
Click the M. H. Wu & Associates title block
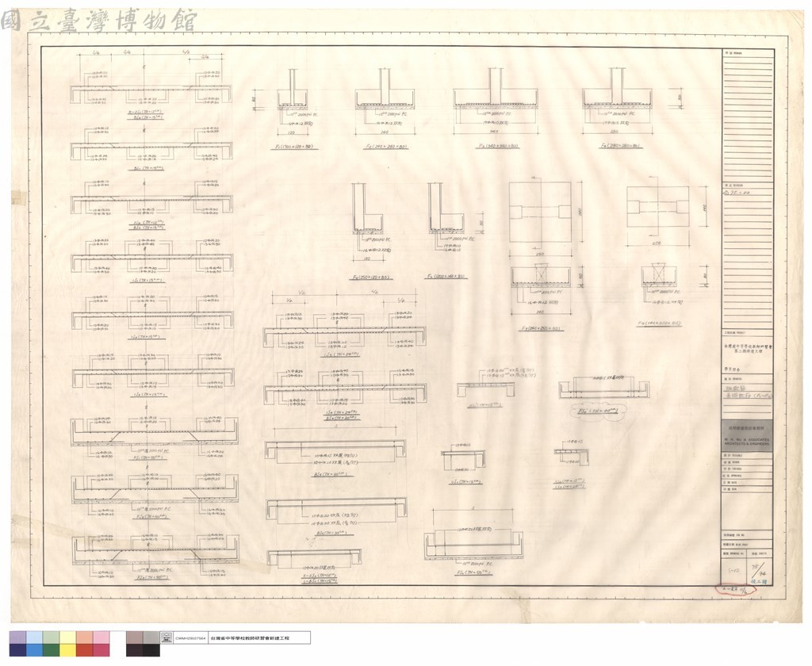pos(747,435)
